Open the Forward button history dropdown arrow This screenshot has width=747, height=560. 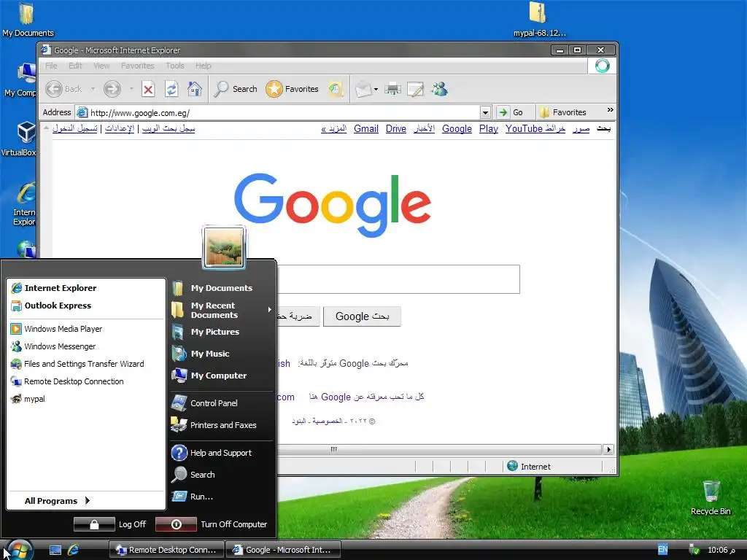pos(131,89)
